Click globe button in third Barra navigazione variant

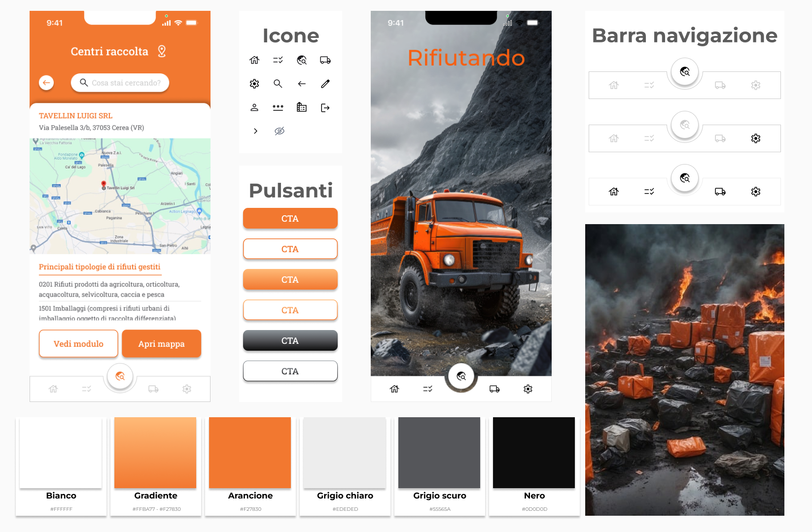click(685, 178)
